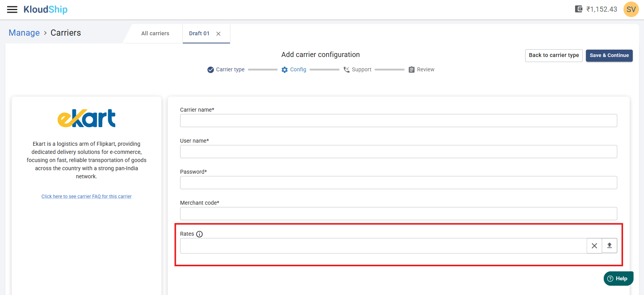
Task: Focus the Password input field
Action: (x=398, y=183)
